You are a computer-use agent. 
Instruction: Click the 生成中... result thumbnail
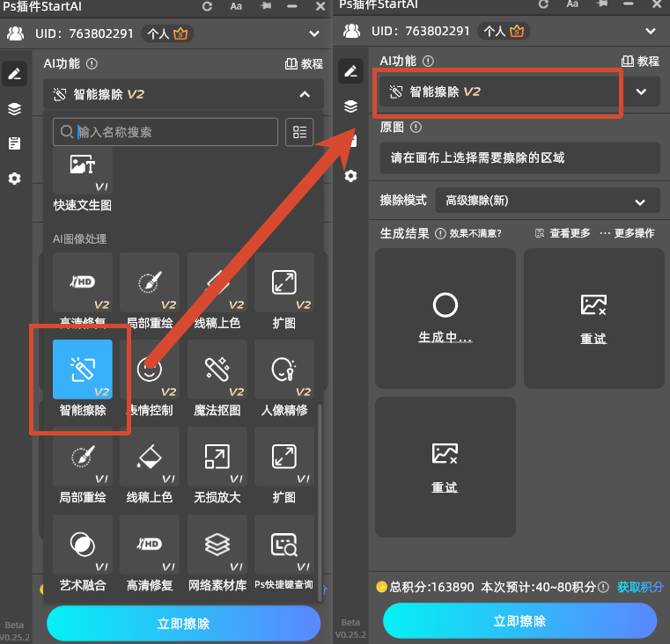point(445,318)
